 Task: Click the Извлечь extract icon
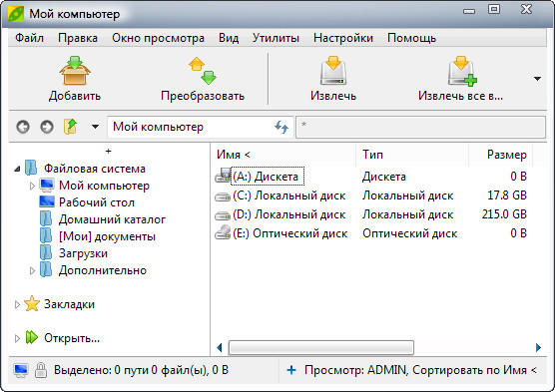[333, 71]
